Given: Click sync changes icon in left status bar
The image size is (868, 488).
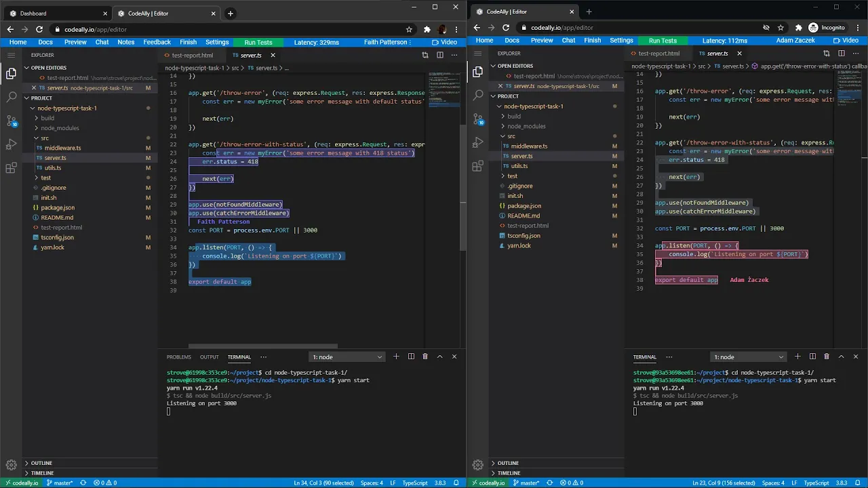Looking at the screenshot, I should tap(83, 483).
